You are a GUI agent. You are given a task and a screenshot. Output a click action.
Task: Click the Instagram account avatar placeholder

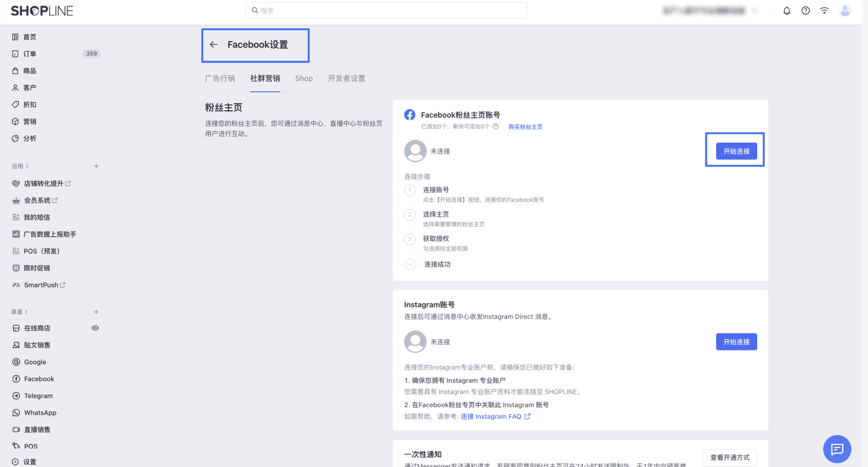coord(416,342)
